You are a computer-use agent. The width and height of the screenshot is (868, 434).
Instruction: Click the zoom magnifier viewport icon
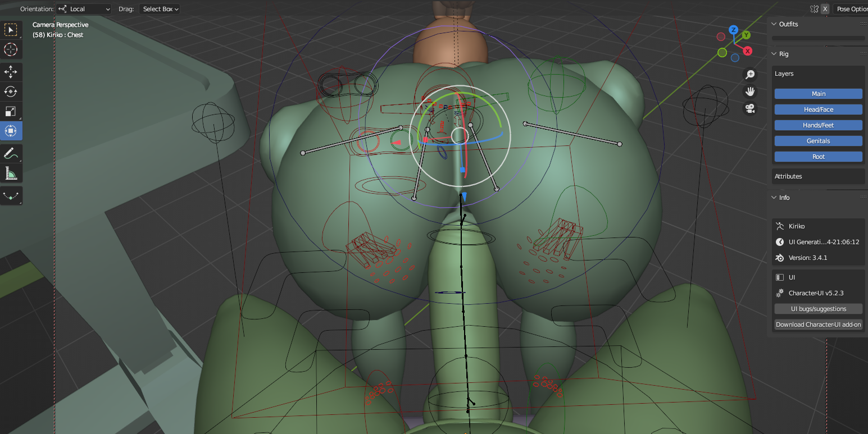[750, 75]
